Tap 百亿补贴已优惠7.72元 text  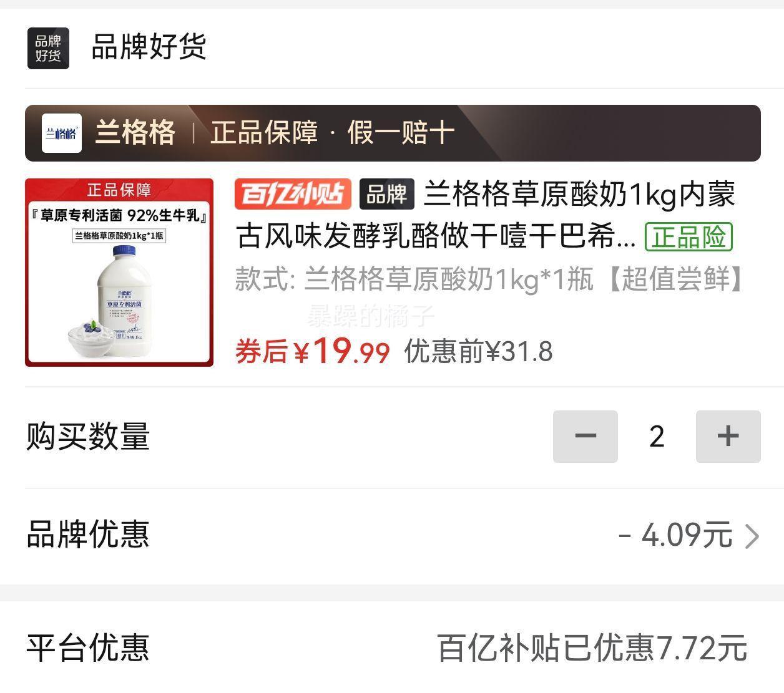(592, 647)
